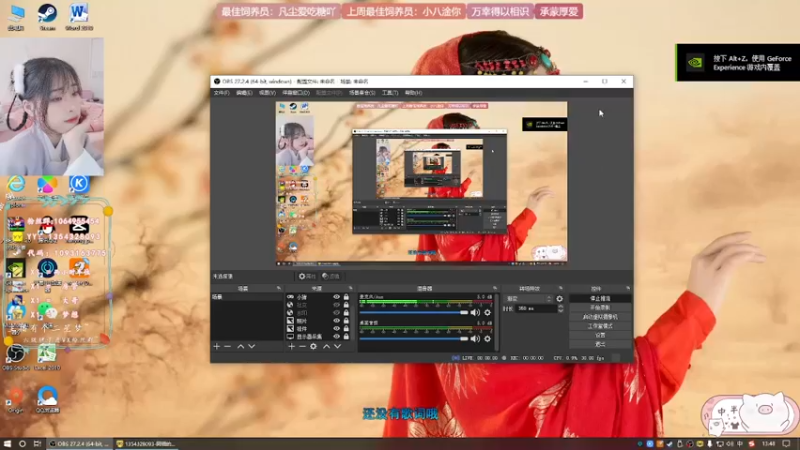
Task: Open gear settings for 桌面音频 channel
Action: tap(487, 339)
